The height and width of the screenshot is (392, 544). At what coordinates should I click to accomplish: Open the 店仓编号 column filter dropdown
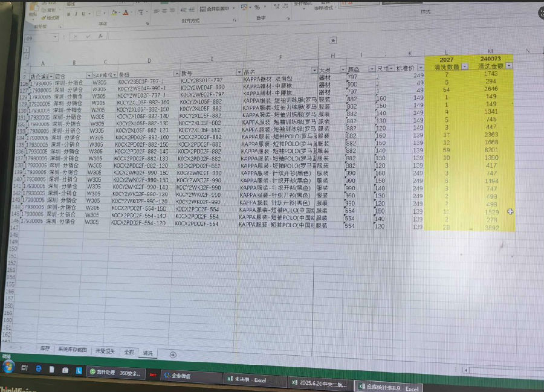pos(51,76)
